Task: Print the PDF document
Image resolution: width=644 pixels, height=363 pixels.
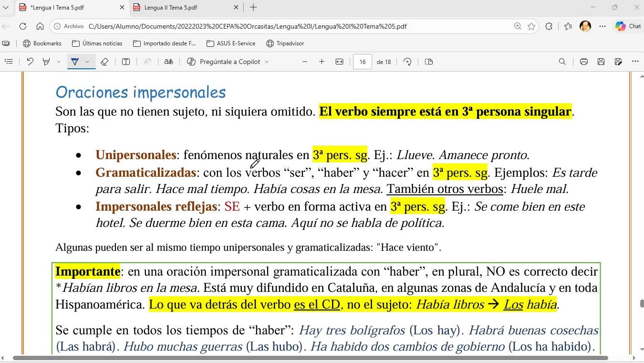Action: (583, 62)
